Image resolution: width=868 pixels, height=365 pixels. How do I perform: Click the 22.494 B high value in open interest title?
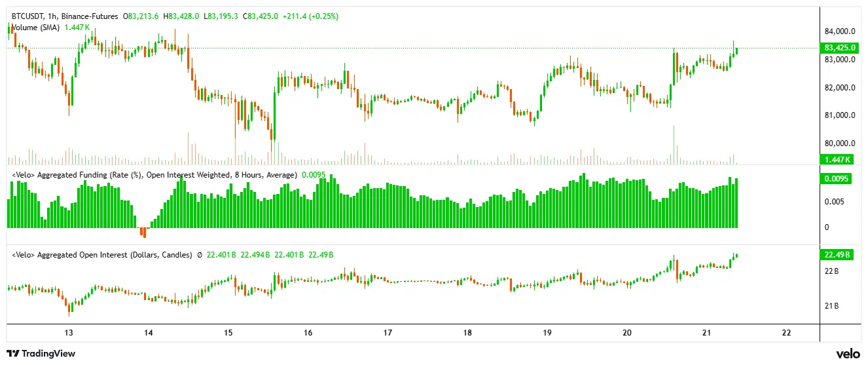click(255, 255)
